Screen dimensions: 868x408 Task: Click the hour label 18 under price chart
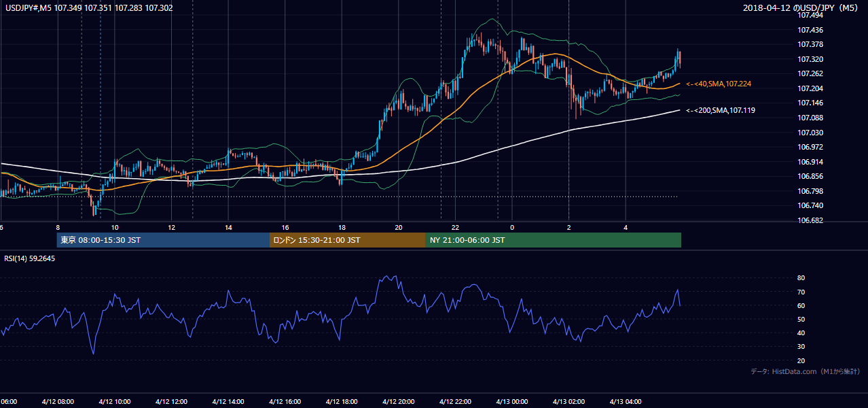tap(342, 228)
